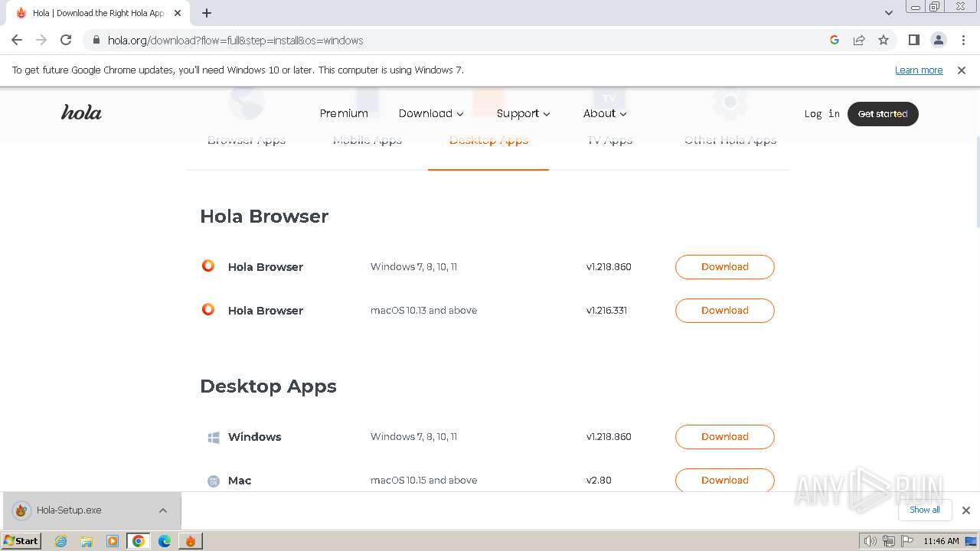This screenshot has width=980, height=551.
Task: Click the Get started button
Action: (883, 113)
